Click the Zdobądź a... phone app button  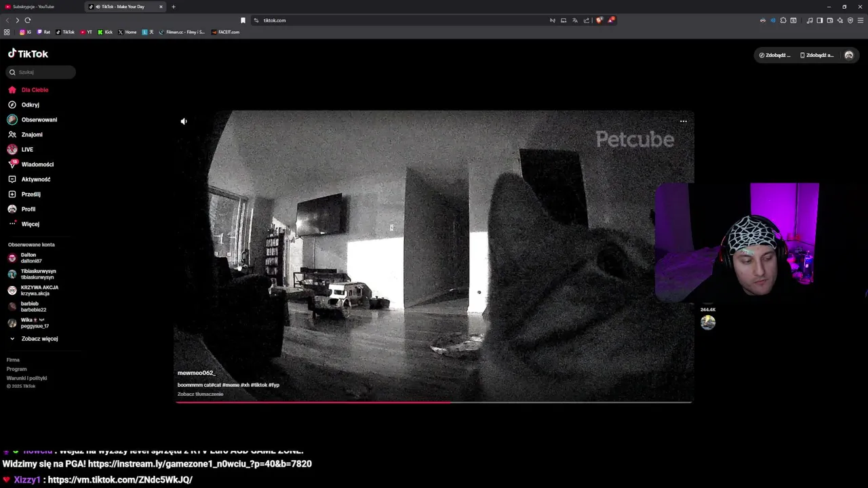816,55
